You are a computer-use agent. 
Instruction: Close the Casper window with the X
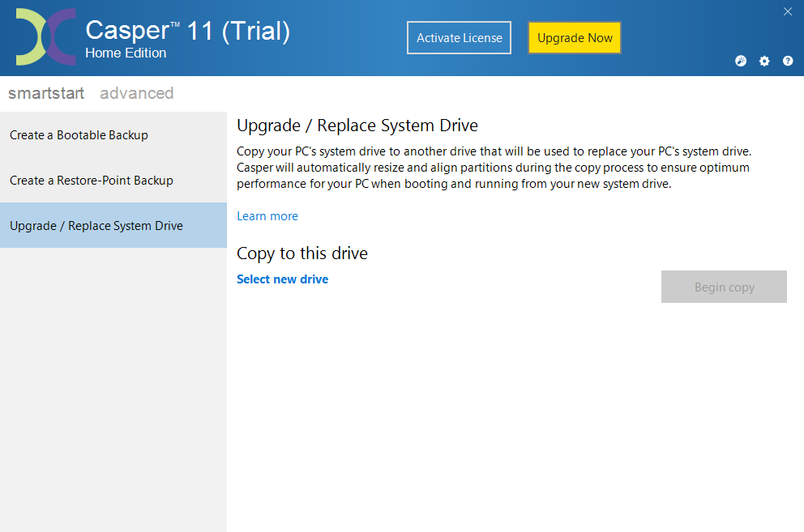788,11
